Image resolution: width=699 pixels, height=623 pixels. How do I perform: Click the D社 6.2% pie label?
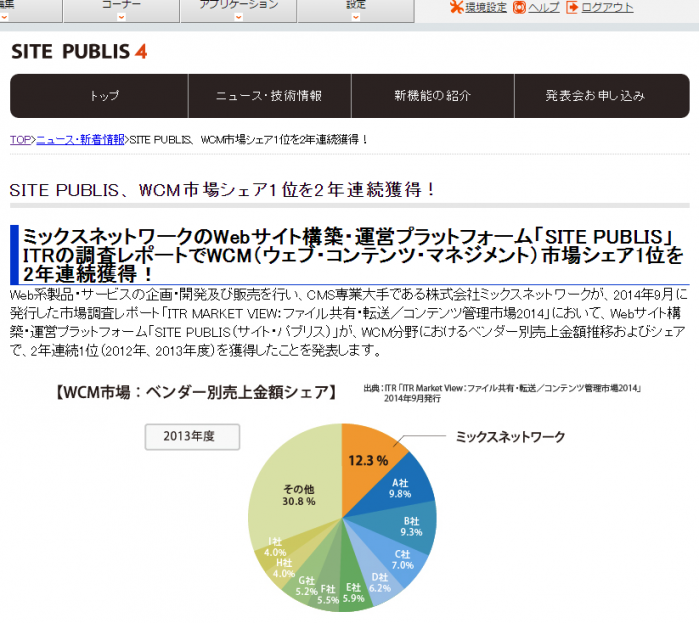(x=379, y=582)
